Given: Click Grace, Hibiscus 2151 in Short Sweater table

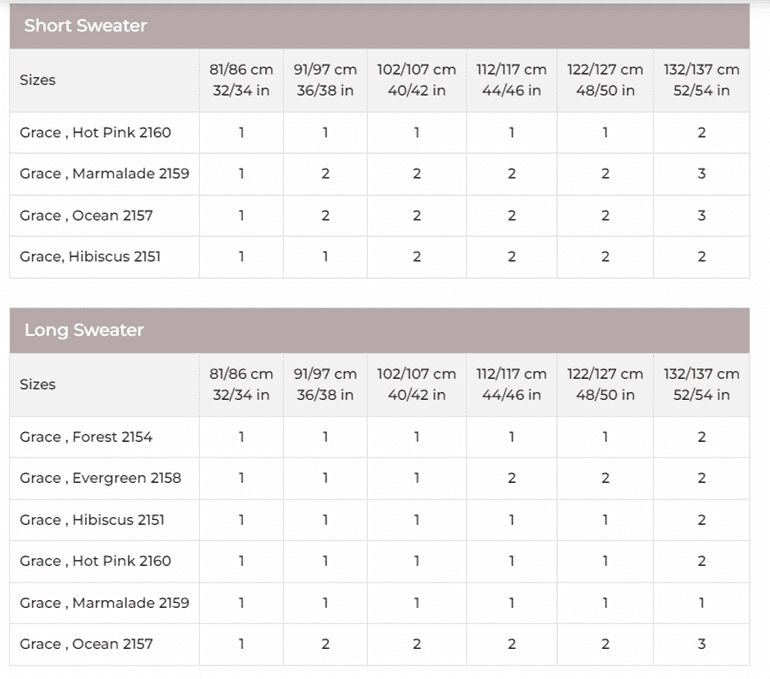Looking at the screenshot, I should coord(90,257).
